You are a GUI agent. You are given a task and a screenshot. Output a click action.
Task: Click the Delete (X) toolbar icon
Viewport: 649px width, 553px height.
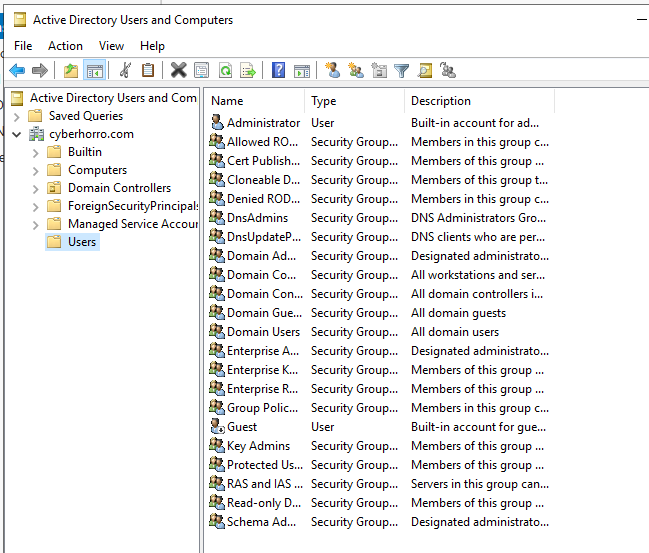pos(178,70)
